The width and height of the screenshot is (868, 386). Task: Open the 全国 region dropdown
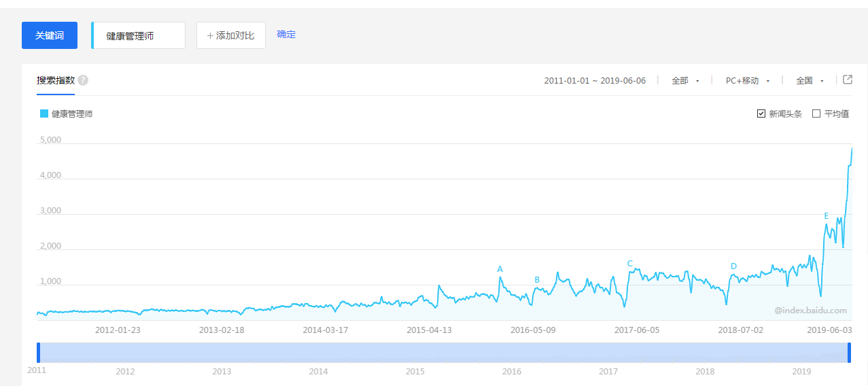810,80
